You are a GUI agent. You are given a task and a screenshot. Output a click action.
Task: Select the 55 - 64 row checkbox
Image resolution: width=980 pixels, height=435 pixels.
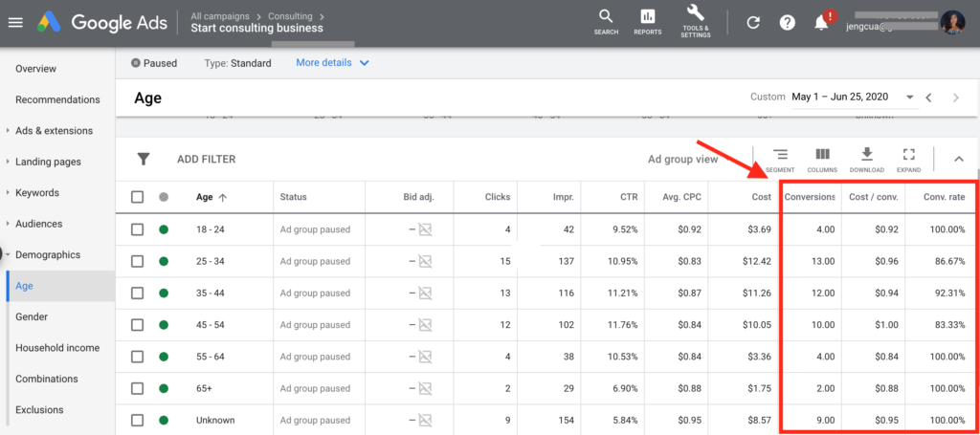point(137,357)
